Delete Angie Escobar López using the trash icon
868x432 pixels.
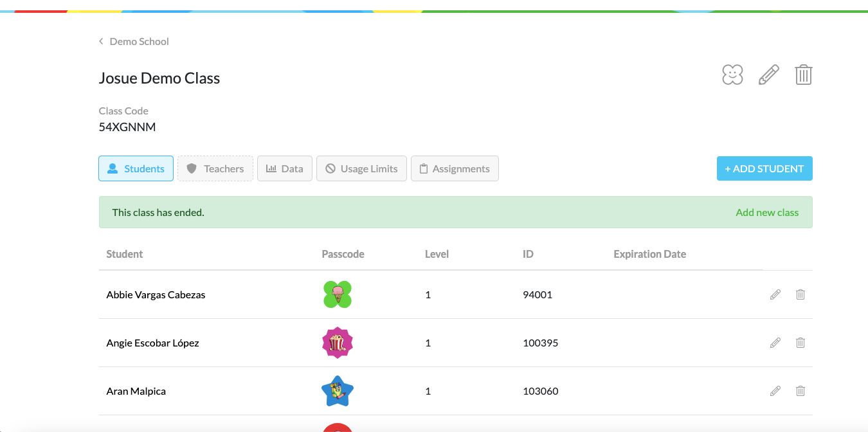(x=800, y=343)
